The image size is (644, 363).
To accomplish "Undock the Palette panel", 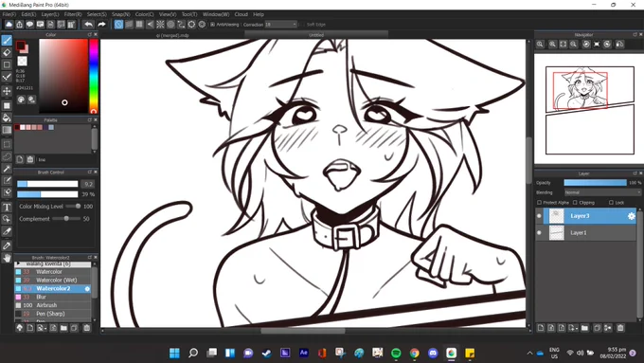I will click(90, 119).
